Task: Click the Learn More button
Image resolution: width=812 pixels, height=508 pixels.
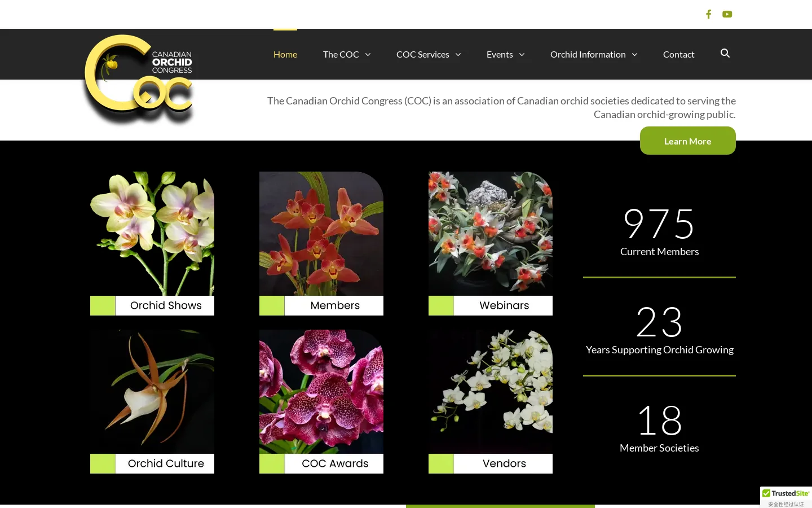Action: (x=688, y=141)
